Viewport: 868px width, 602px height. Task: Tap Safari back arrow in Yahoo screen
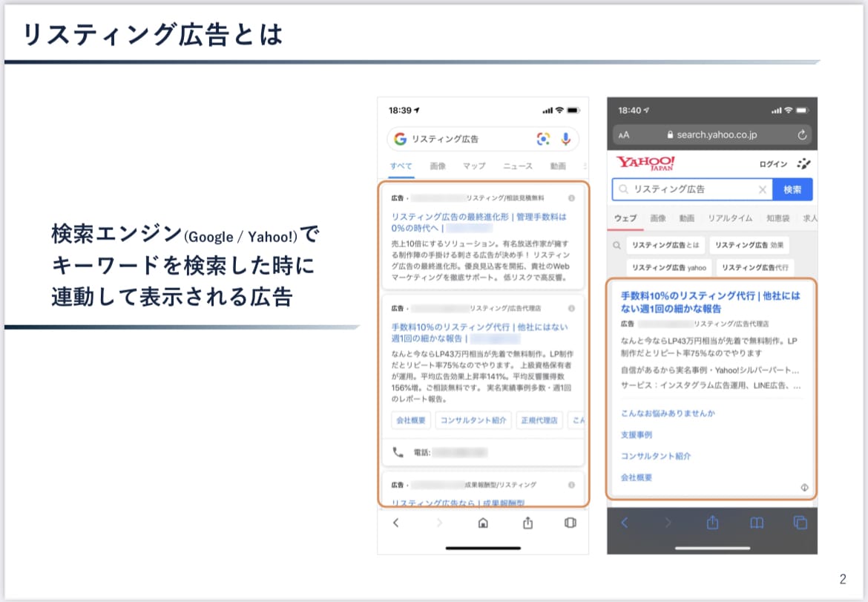tap(625, 523)
